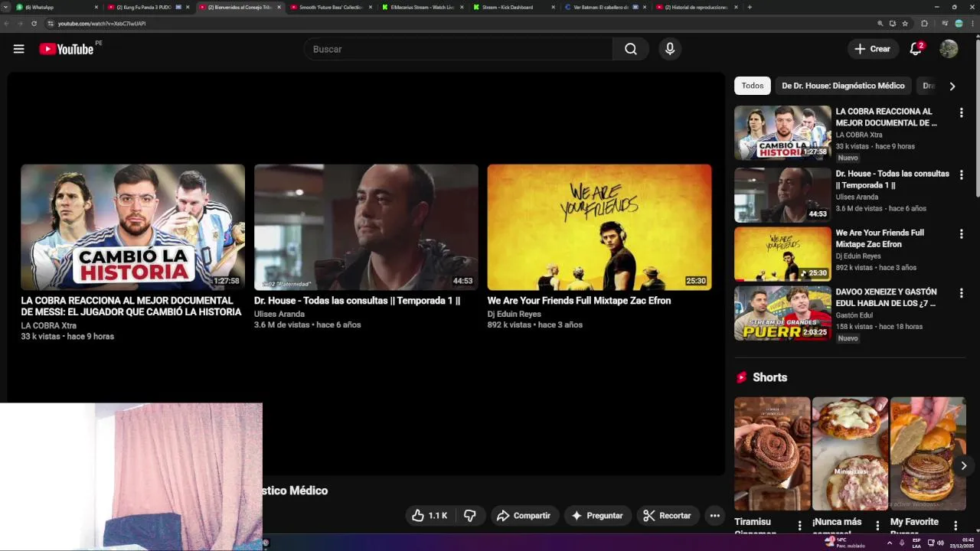The width and height of the screenshot is (980, 551).
Task: Switch ESP LAA keyboard language
Action: click(916, 543)
